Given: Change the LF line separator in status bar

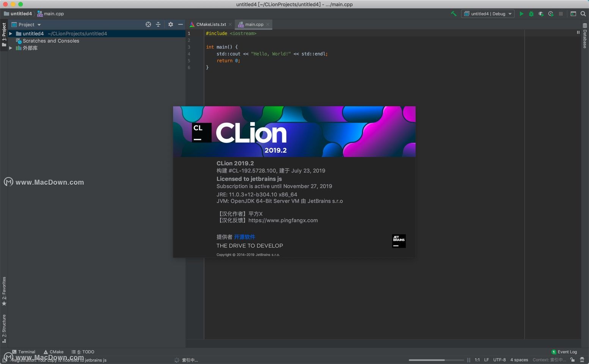Looking at the screenshot, I should pos(486,360).
